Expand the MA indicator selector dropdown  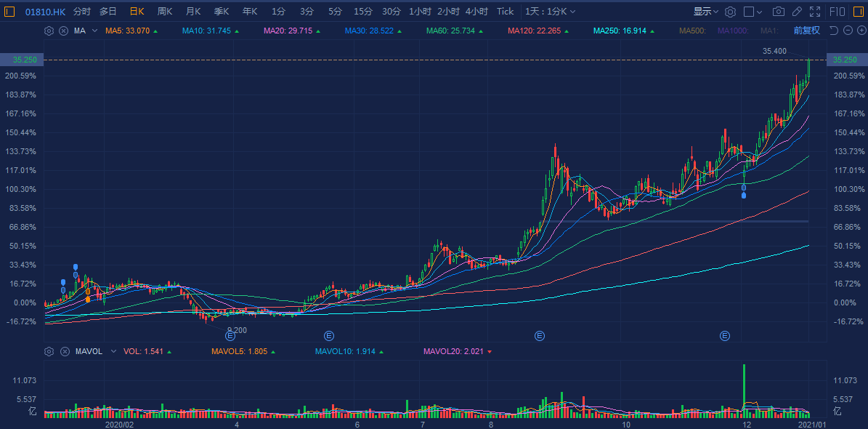coord(94,31)
